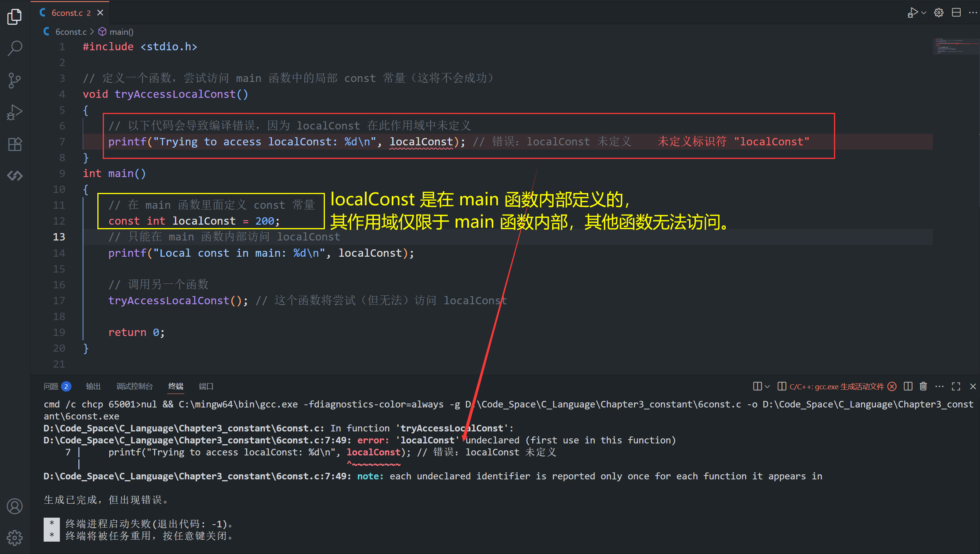Switch to the 输出 panel tab

[93, 386]
